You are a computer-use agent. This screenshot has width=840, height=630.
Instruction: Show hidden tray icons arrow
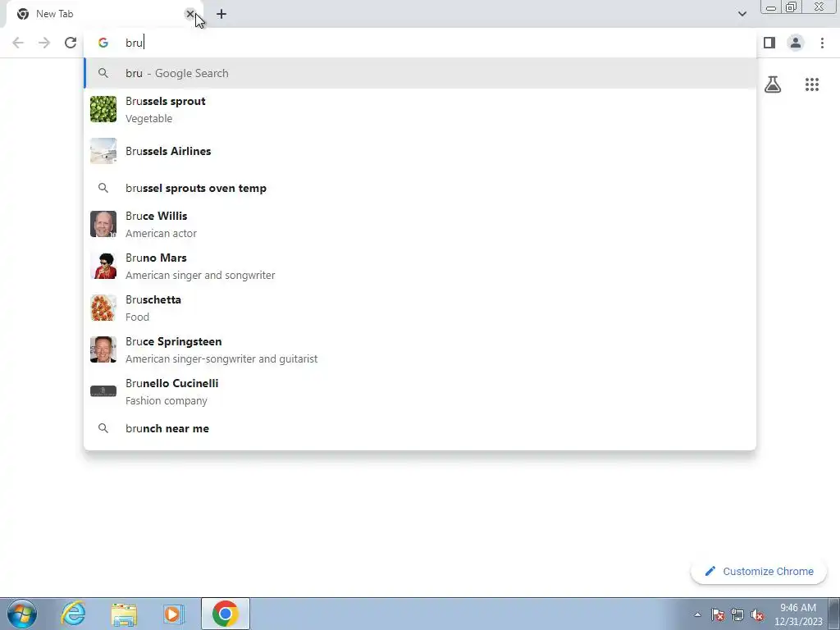click(697, 614)
